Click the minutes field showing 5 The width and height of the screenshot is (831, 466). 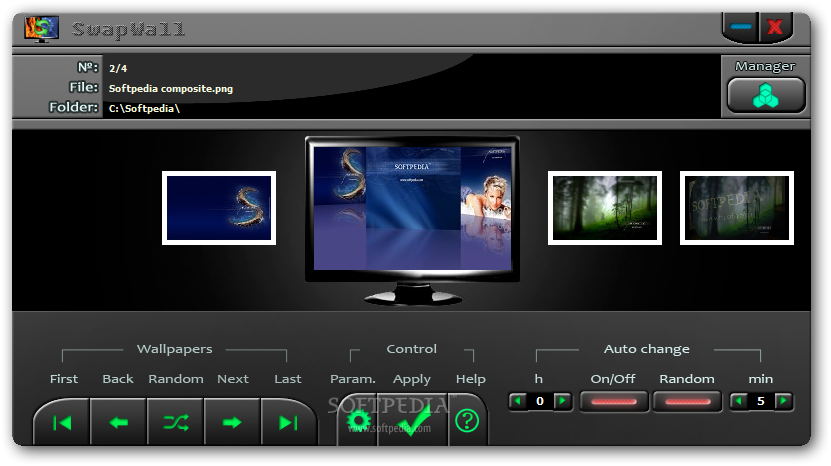click(x=761, y=401)
